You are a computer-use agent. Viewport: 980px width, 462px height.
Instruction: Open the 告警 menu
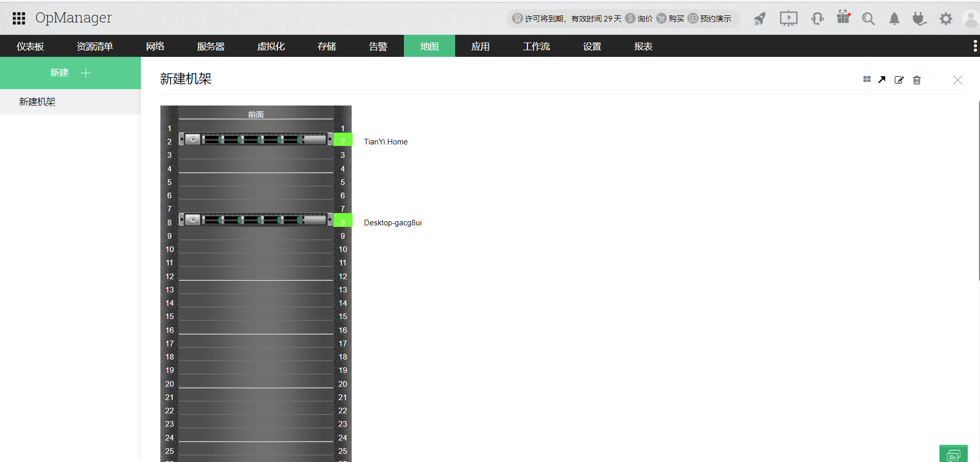[378, 46]
